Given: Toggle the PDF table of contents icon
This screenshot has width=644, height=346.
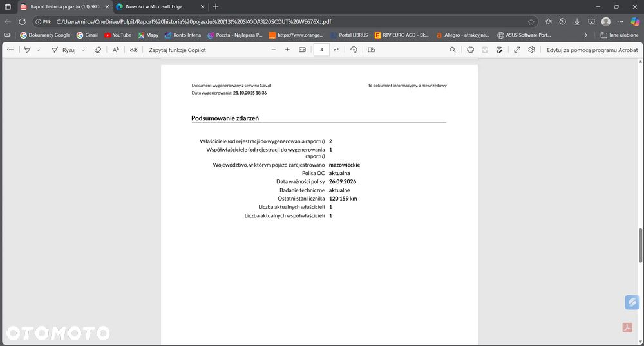Looking at the screenshot, I should pyautogui.click(x=10, y=50).
